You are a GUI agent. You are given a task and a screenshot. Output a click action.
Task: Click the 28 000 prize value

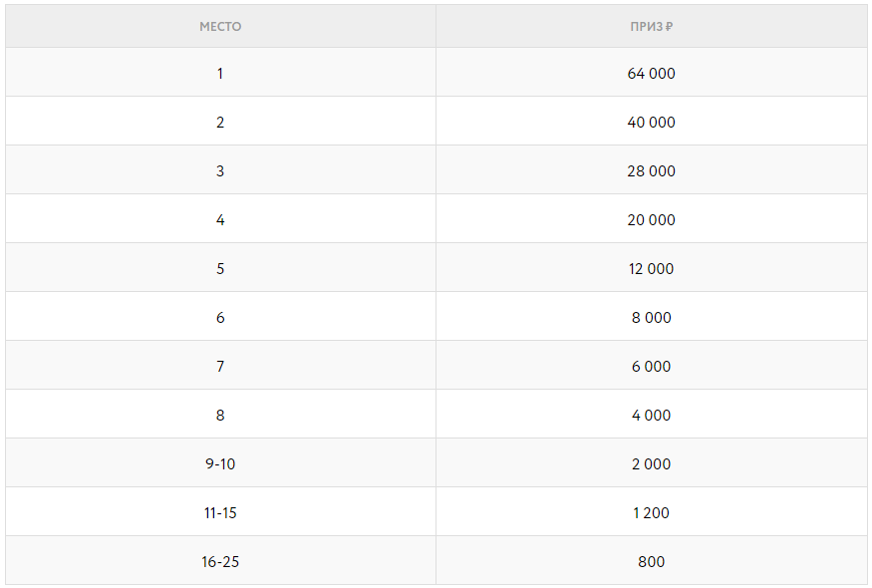651,171
